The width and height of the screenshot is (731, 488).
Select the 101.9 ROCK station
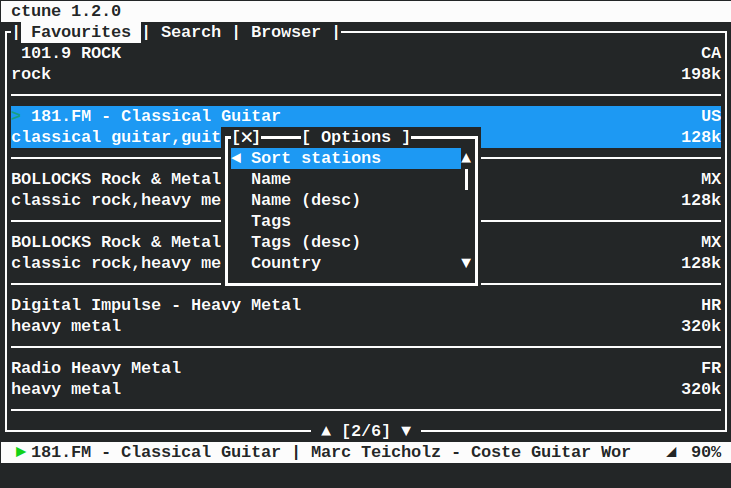click(x=366, y=63)
